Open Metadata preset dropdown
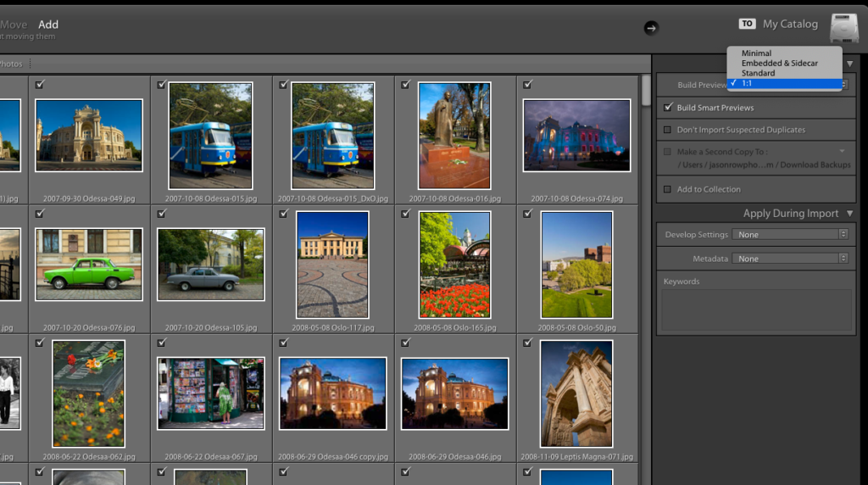Screen dimensions: 868x485 (x=790, y=259)
